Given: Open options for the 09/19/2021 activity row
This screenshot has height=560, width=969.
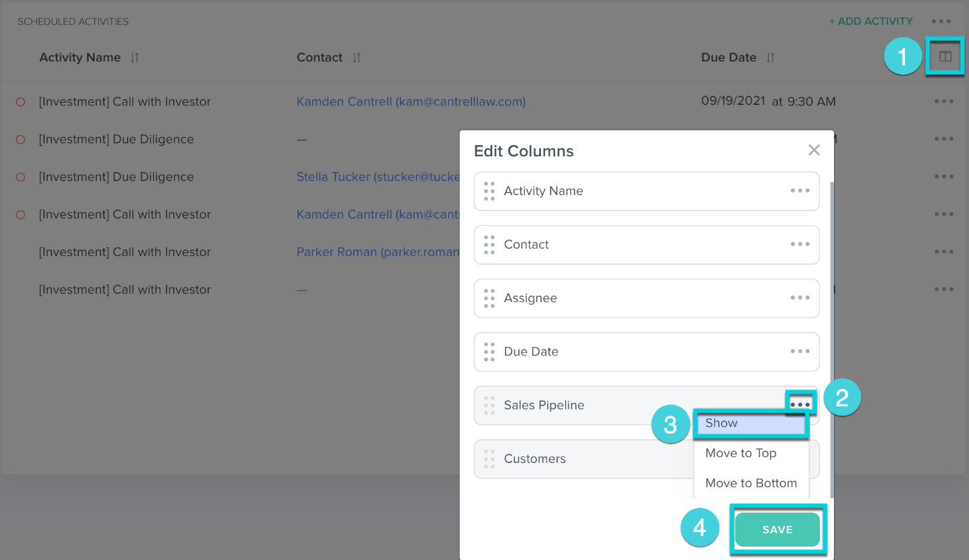Looking at the screenshot, I should [x=944, y=102].
